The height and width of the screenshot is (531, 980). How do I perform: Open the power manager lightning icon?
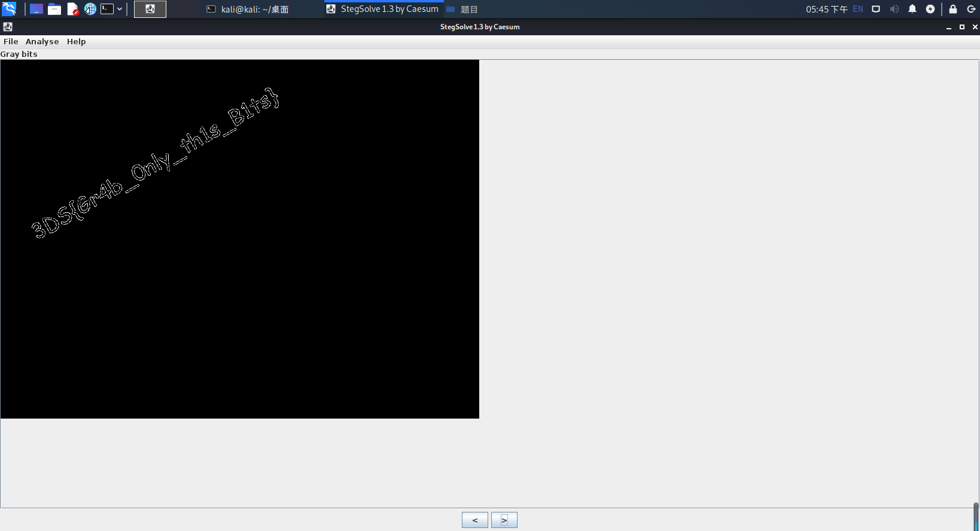tap(930, 9)
